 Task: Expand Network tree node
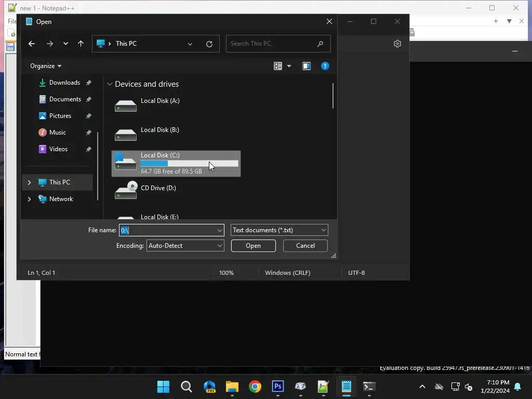click(29, 199)
